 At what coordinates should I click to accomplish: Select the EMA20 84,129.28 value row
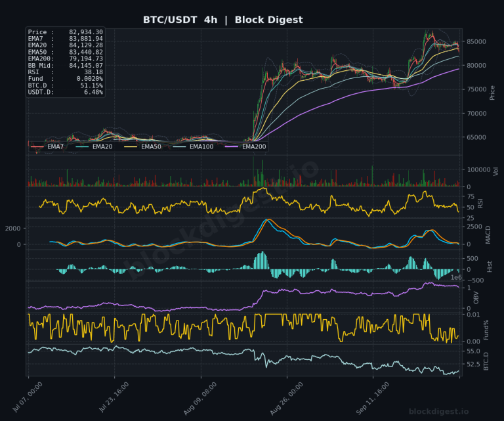coord(65,45)
